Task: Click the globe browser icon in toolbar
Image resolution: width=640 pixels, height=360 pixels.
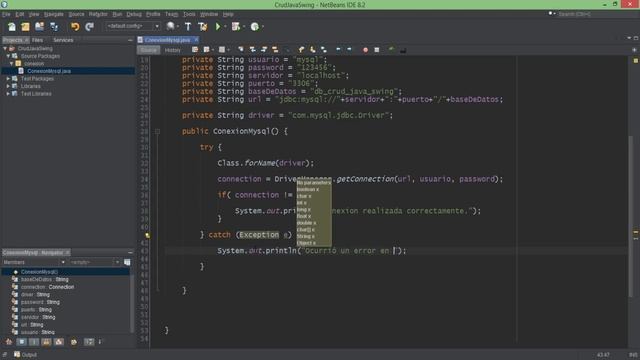Action: point(170,27)
